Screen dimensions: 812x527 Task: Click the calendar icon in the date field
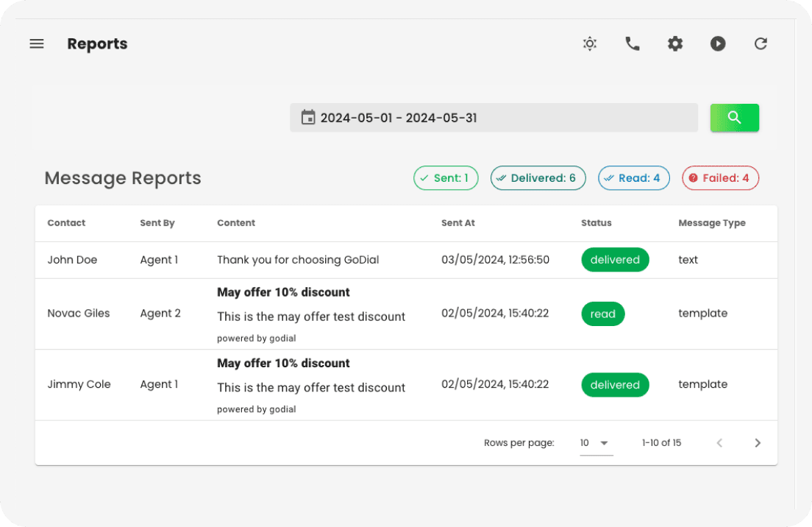point(309,117)
